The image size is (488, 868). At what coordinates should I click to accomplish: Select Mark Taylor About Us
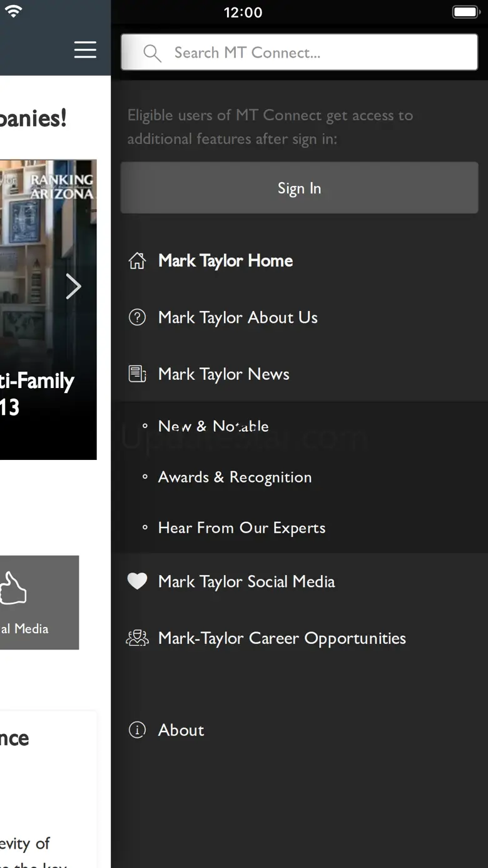(238, 317)
